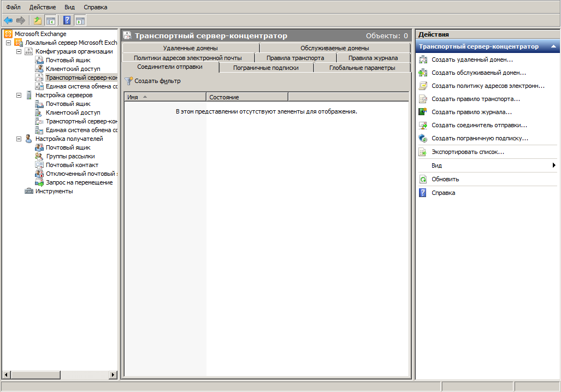Click the blue Help toolbar icon
Image resolution: width=561 pixels, height=392 pixels.
pos(67,21)
